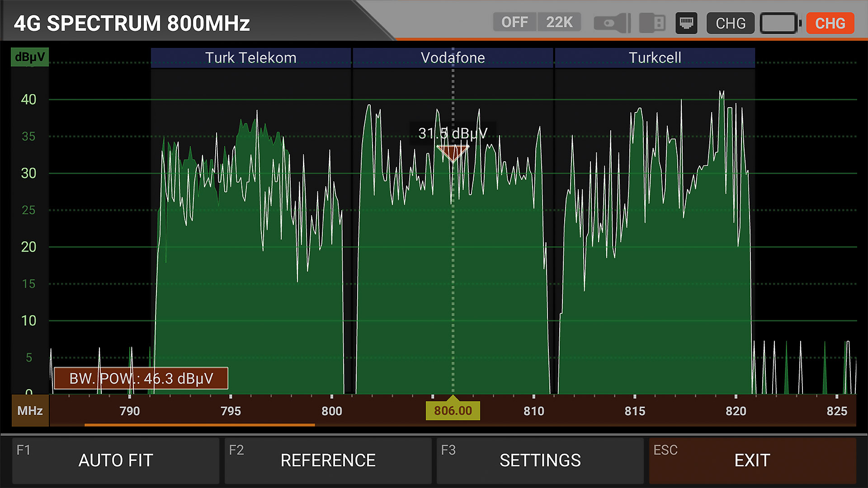The image size is (868, 488).
Task: Click the orange frequency range bar
Action: click(x=199, y=425)
